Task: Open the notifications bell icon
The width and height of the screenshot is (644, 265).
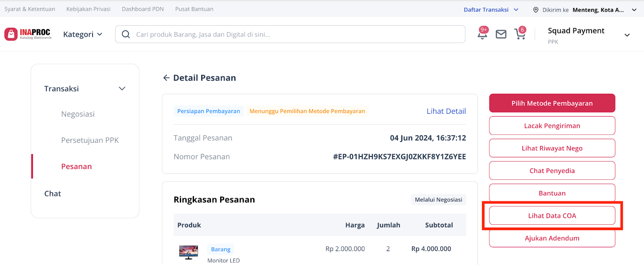Action: coord(482,34)
